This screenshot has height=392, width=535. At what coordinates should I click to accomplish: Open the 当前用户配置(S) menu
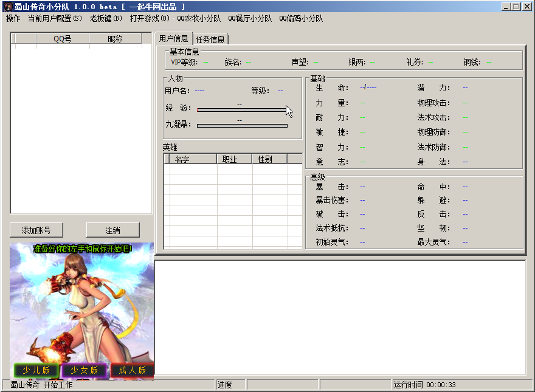(55, 18)
